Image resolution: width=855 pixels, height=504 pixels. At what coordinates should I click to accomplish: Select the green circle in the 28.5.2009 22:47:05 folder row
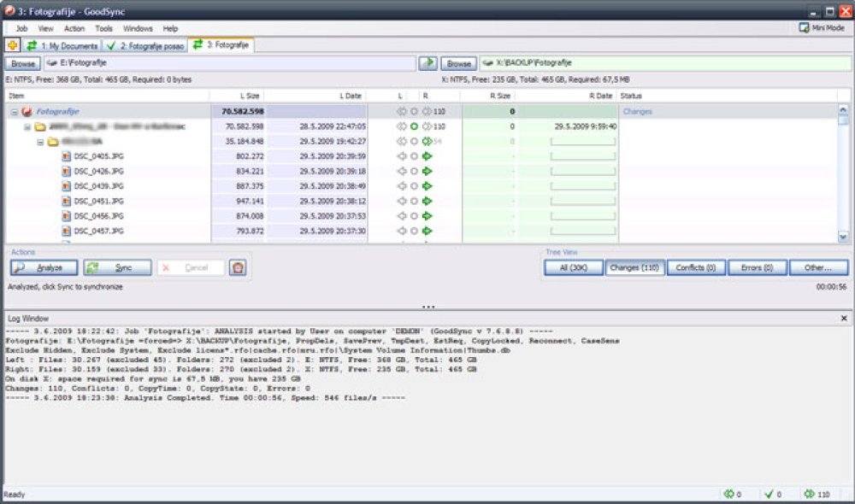pyautogui.click(x=415, y=126)
